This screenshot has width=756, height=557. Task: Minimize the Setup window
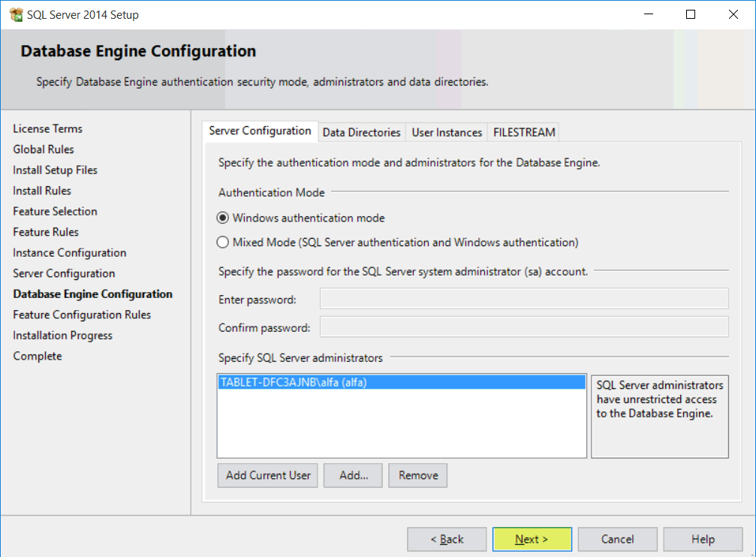(649, 14)
